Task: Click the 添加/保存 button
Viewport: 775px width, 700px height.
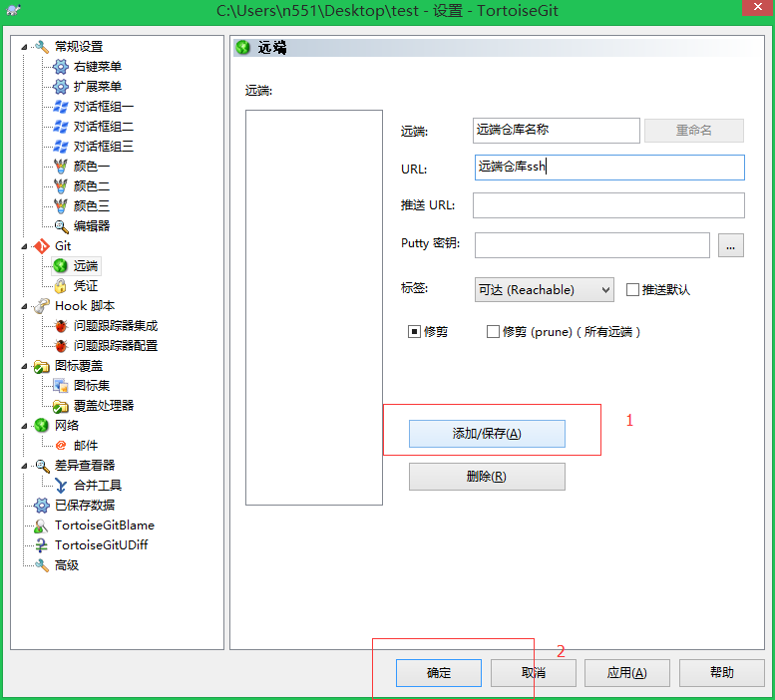Action: 487,434
